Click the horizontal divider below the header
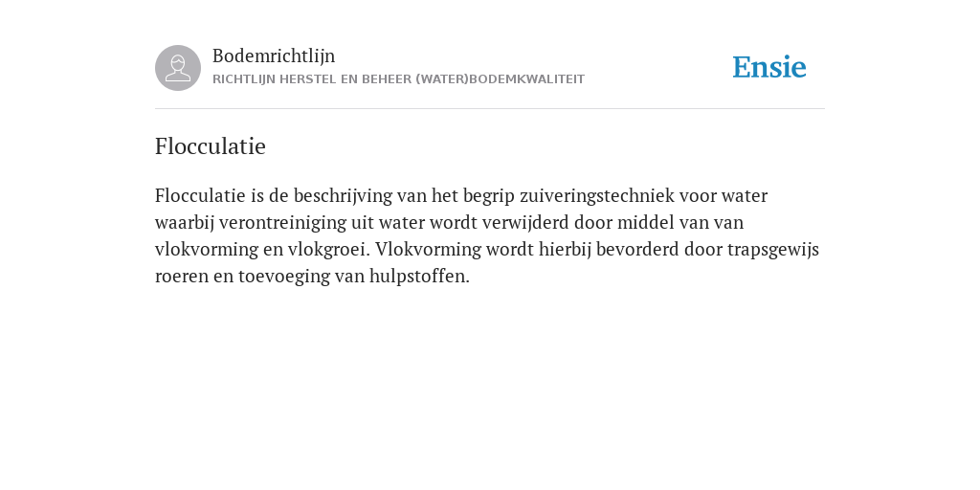Viewport: 980px width, 490px height. coord(490,109)
